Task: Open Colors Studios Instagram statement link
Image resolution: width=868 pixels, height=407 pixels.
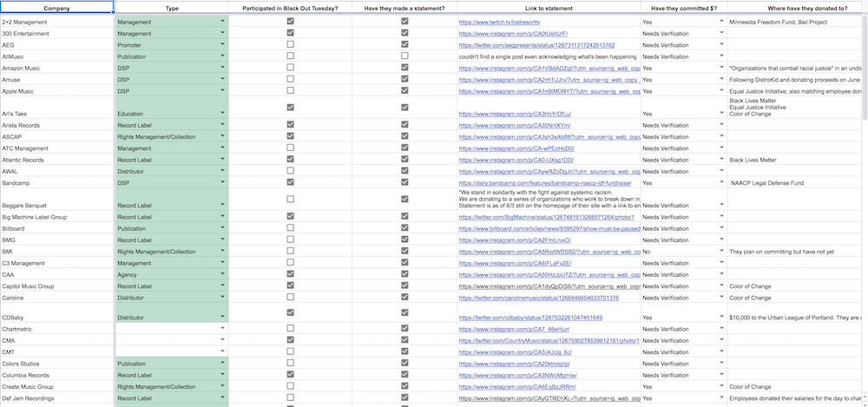Action: pyautogui.click(x=514, y=364)
